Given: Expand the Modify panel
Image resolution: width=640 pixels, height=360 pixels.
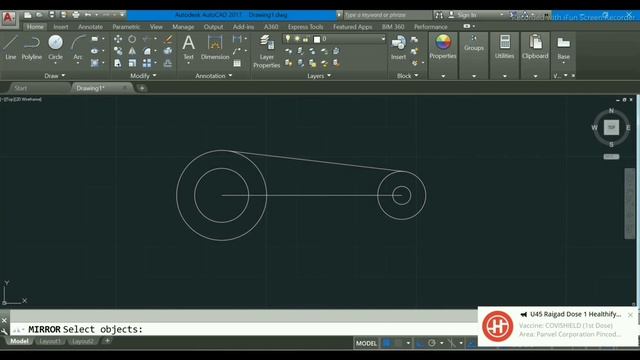Looking at the screenshot, I should (143, 76).
